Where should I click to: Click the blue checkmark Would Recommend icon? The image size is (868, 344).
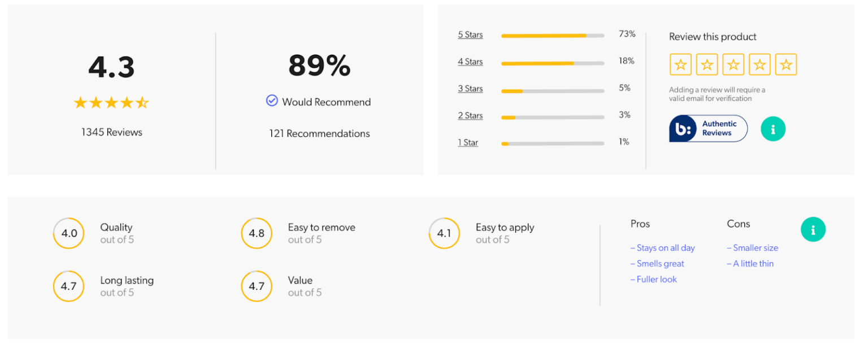tap(272, 101)
